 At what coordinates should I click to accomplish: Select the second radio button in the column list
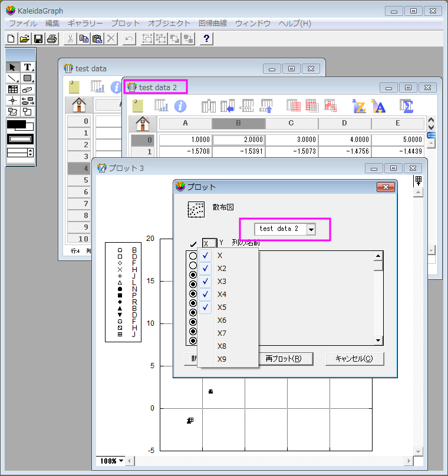(x=193, y=265)
